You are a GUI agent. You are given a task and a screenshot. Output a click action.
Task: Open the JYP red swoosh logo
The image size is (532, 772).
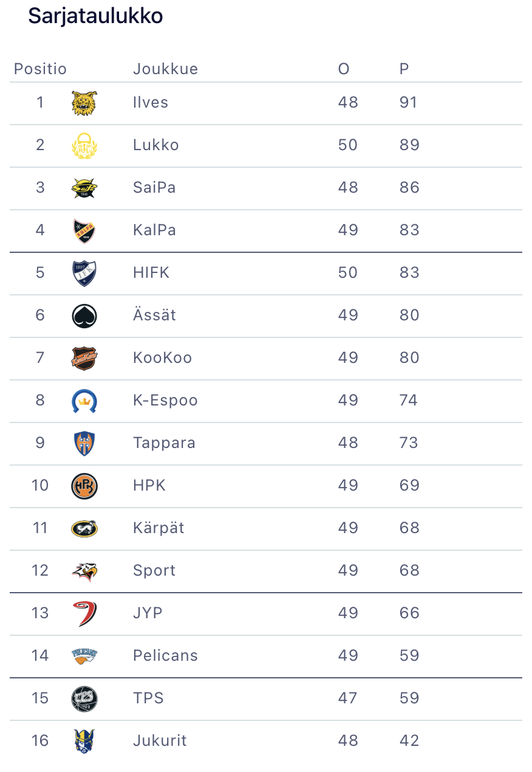(x=84, y=614)
